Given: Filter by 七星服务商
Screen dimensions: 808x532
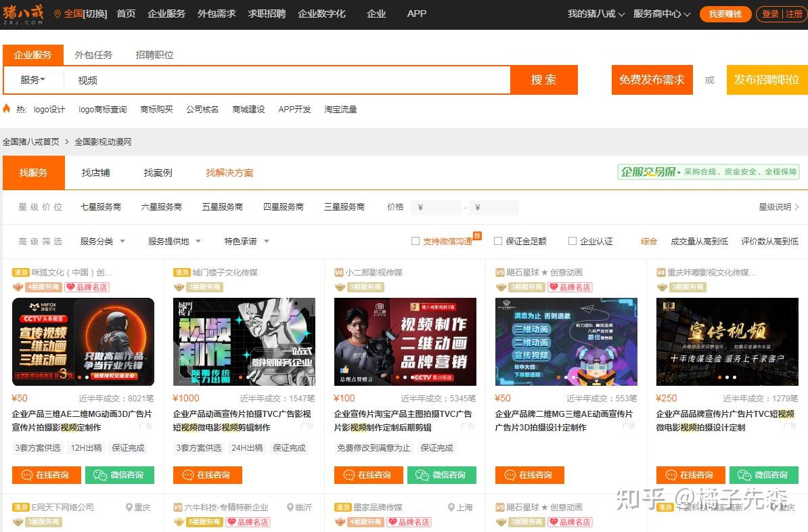Looking at the screenshot, I should [x=101, y=206].
